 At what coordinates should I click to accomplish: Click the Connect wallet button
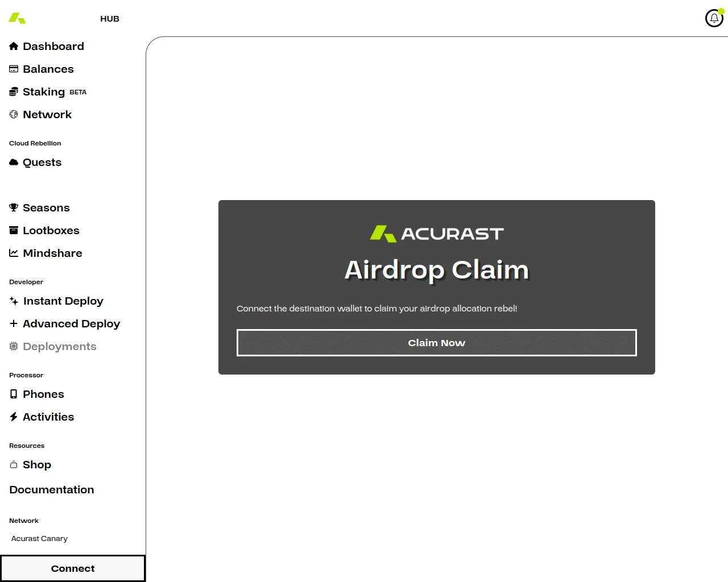73,568
